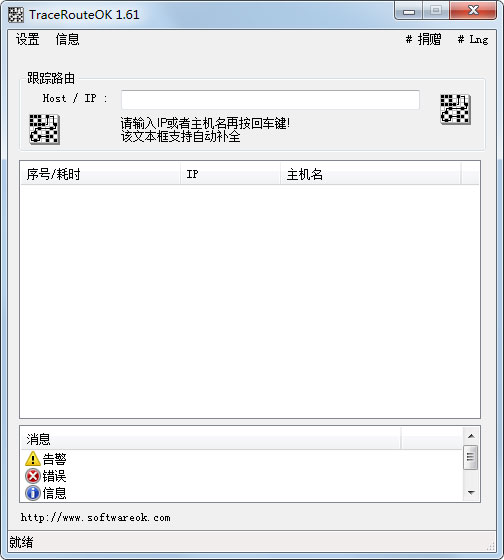The height and width of the screenshot is (560, 504).
Task: Click the message list scrollbar thumb
Action: 471,457
